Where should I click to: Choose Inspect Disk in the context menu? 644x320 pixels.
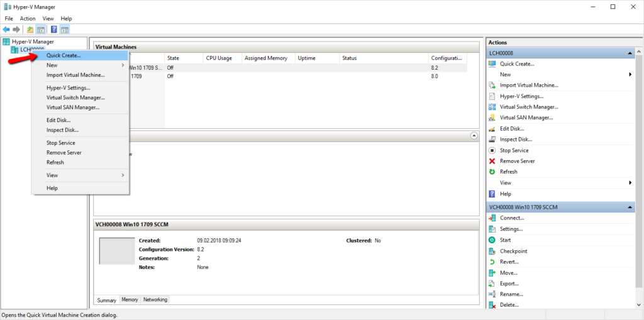(x=80, y=130)
